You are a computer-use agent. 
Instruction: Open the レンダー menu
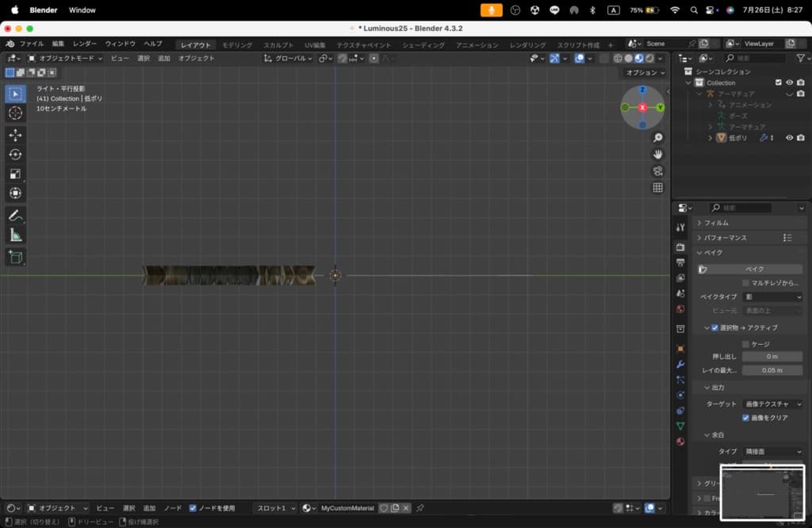(84, 44)
